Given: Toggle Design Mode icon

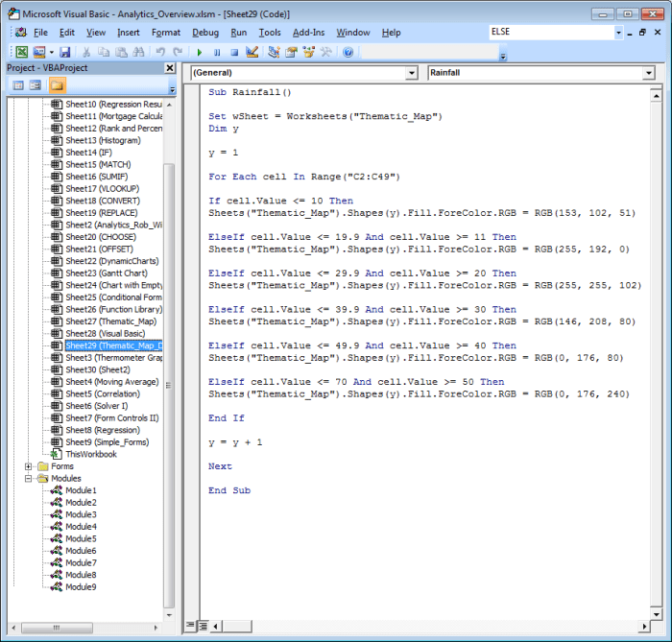Looking at the screenshot, I should [252, 52].
